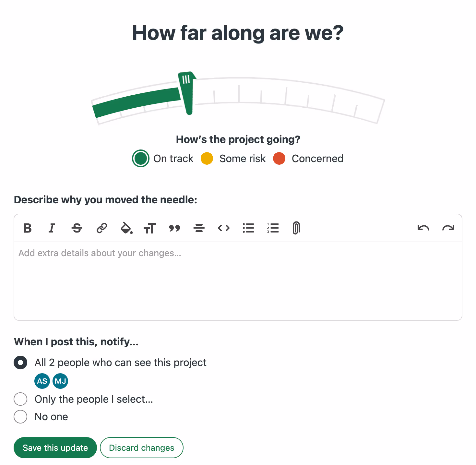
Task: Choose to notify only people I select
Action: 20,399
